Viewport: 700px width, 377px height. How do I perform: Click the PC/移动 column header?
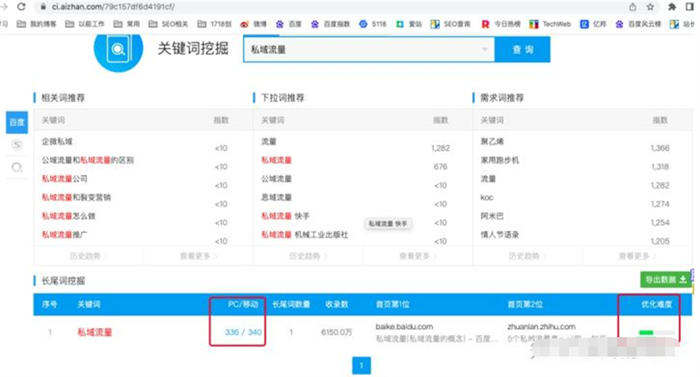pos(243,304)
